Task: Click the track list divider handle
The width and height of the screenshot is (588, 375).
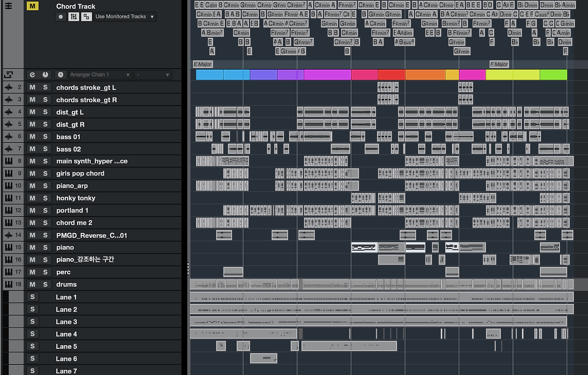Action: (x=188, y=269)
